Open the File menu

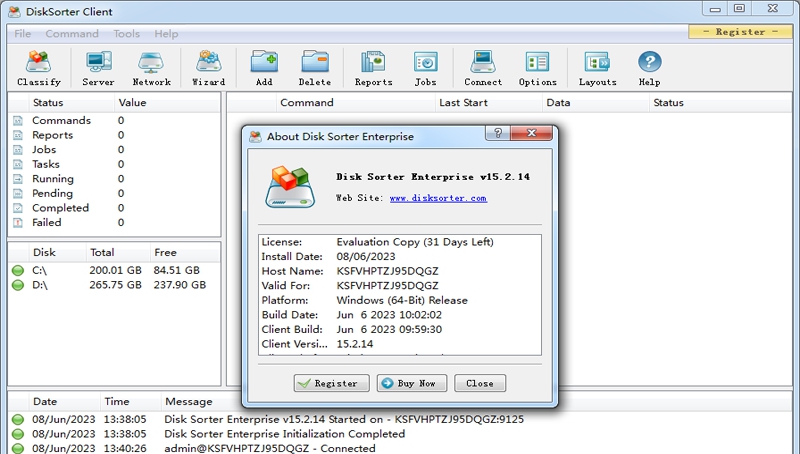pyautogui.click(x=22, y=34)
